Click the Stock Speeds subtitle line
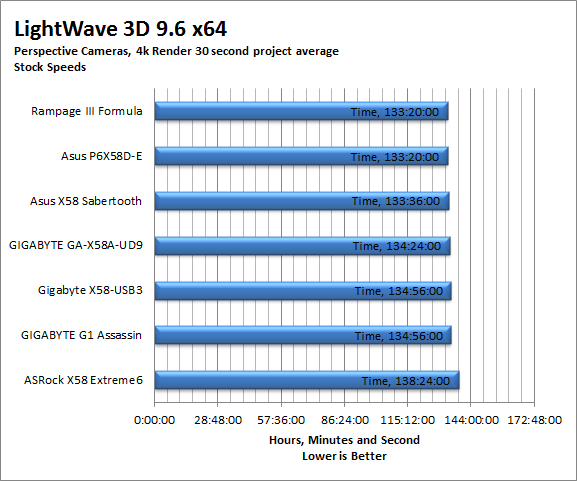This screenshot has width=577, height=481. point(50,67)
